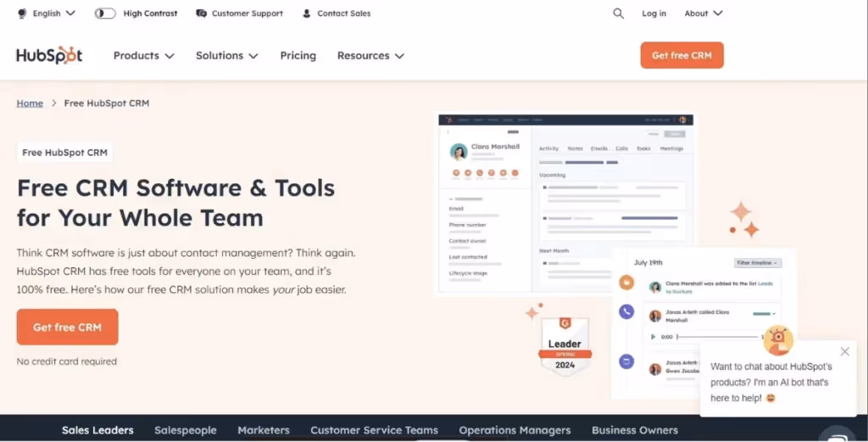Click the hero Get free CRM button

(68, 327)
